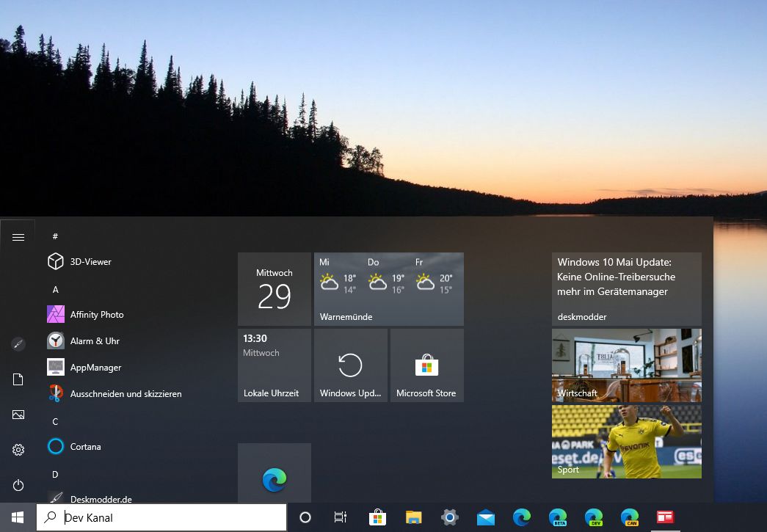Open Cortana circle on taskbar

pyautogui.click(x=305, y=517)
